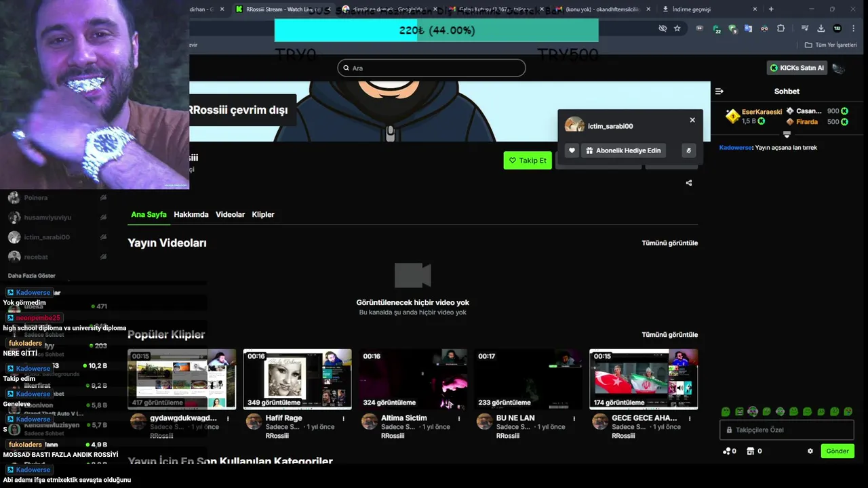Open the Google Translate extension icon

click(x=748, y=28)
